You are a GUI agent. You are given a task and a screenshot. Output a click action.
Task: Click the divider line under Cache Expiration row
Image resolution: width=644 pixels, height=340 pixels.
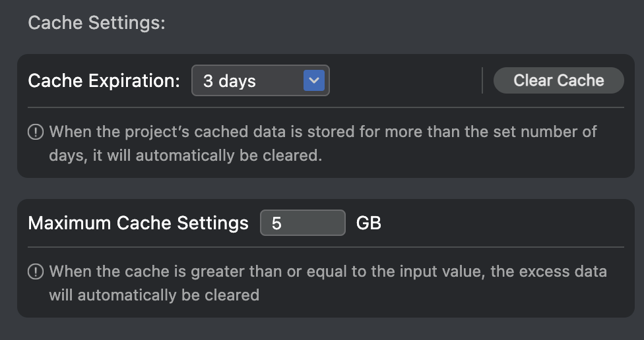325,107
